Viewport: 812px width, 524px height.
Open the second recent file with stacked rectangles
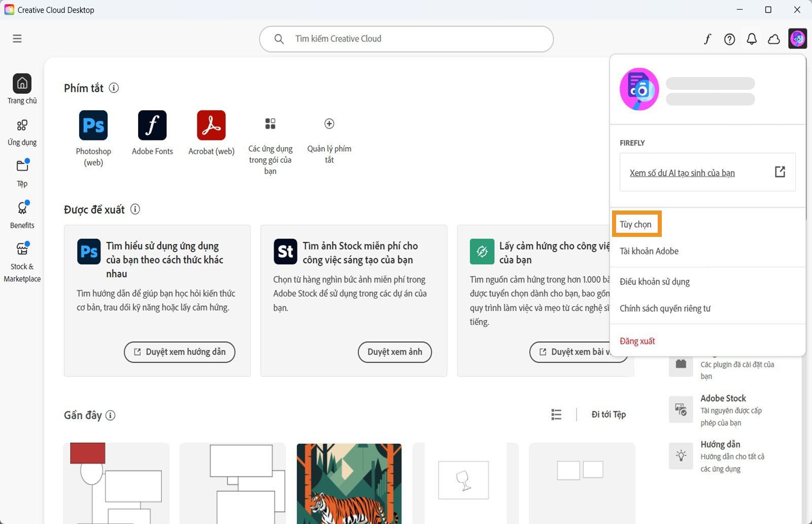(x=232, y=483)
